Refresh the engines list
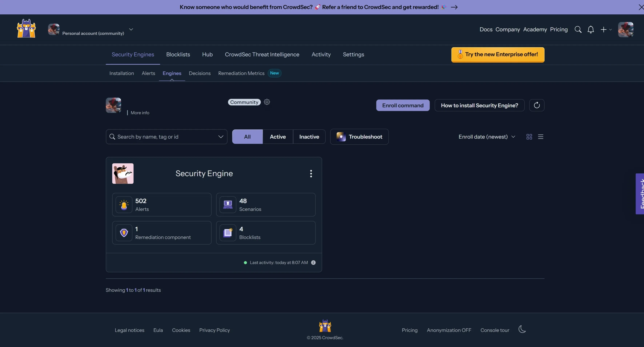Screen dimensions: 644x347 [x=537, y=105]
